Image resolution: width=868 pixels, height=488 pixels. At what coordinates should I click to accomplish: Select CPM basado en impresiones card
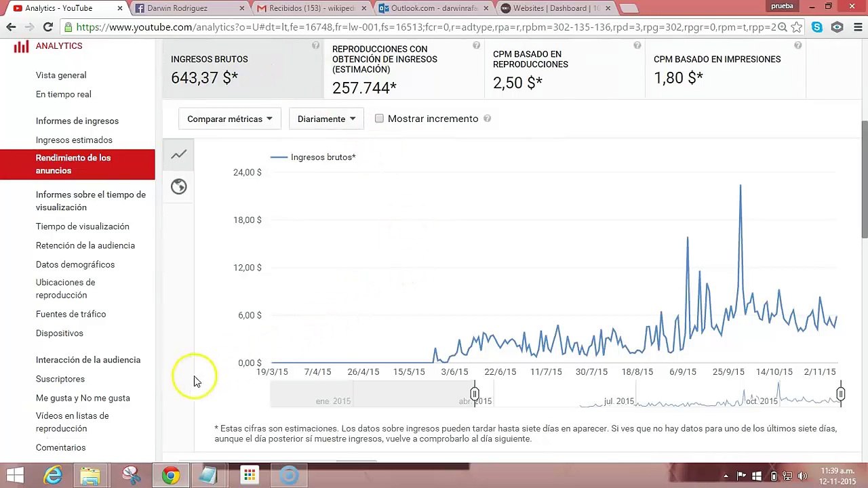point(725,68)
